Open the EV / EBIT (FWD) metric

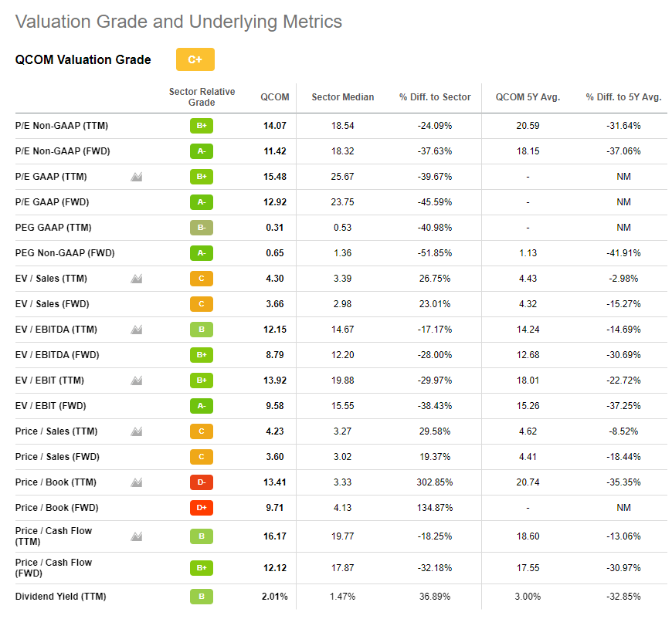[x=50, y=406]
